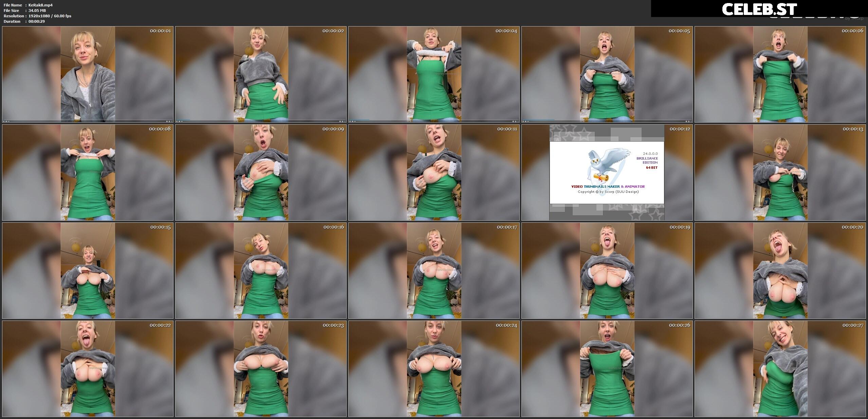Click the file name 'KeRak8.mp4'
Screen dimensions: 868x419
pos(40,5)
